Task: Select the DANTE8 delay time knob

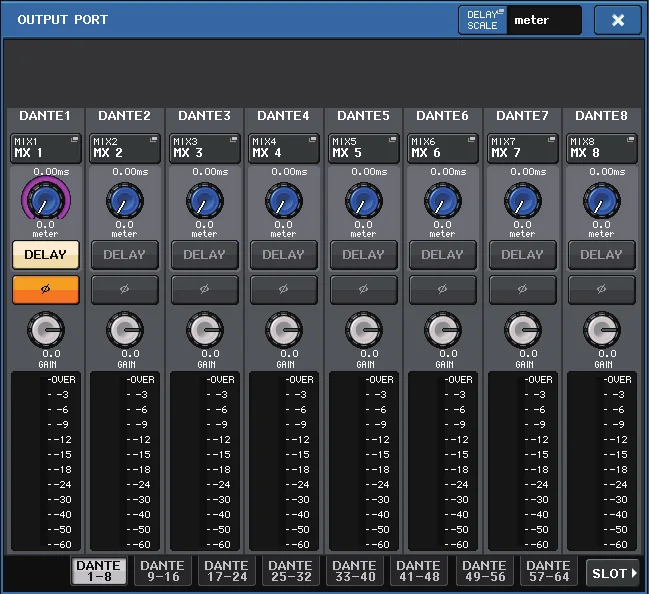Action: point(601,201)
